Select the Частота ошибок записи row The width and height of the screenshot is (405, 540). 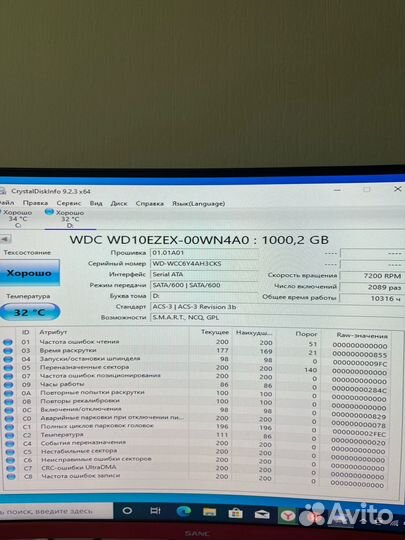(x=196, y=478)
